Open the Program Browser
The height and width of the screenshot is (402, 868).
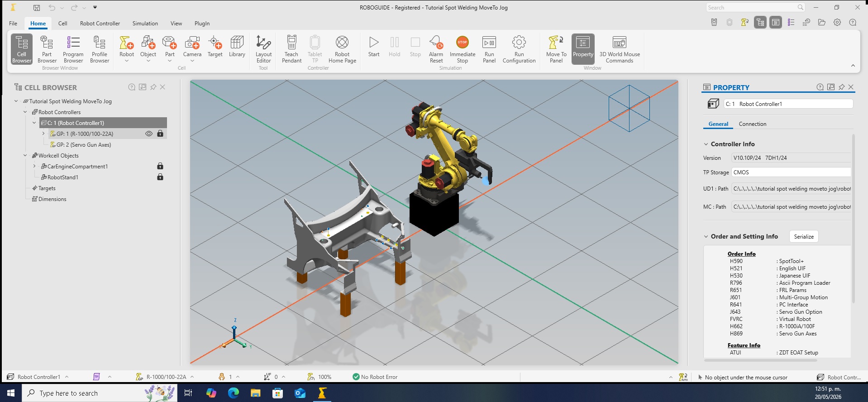pyautogui.click(x=73, y=49)
